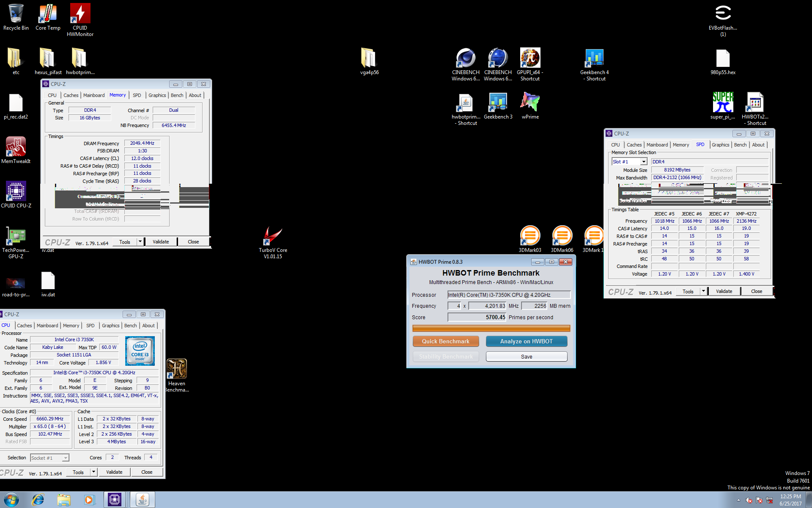Screen dimensions: 812x508
Task: Switch to CPU-Z taskbar button
Action: click(114, 500)
